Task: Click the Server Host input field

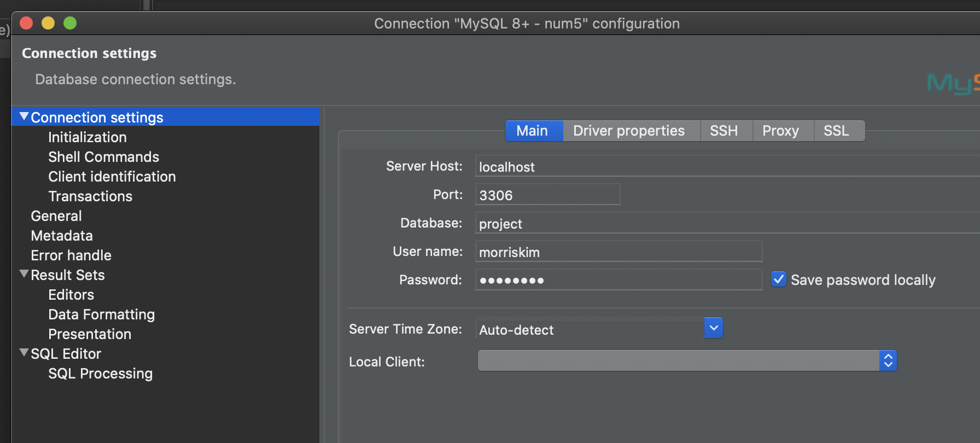Action: [x=727, y=166]
